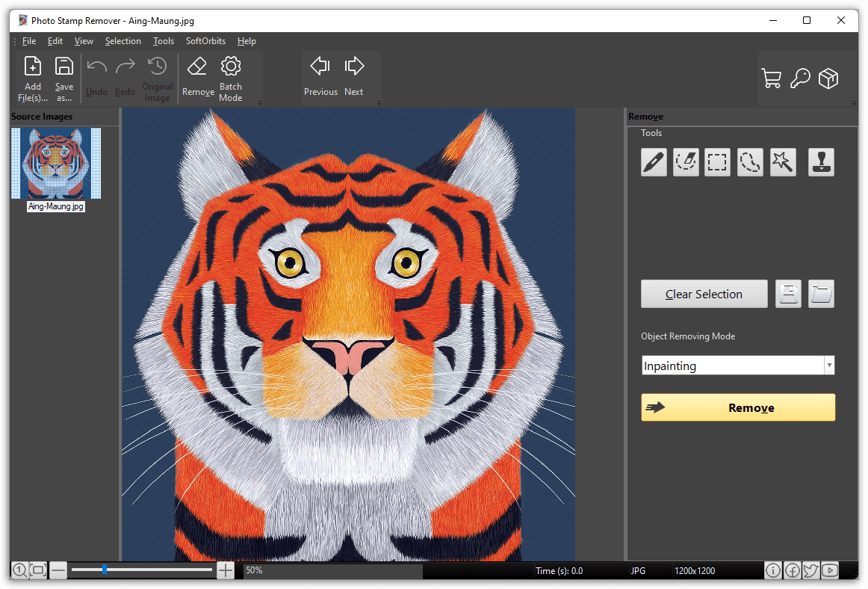Minimize the Photo Stamp Remover window
The image size is (868, 589).
pos(773,20)
